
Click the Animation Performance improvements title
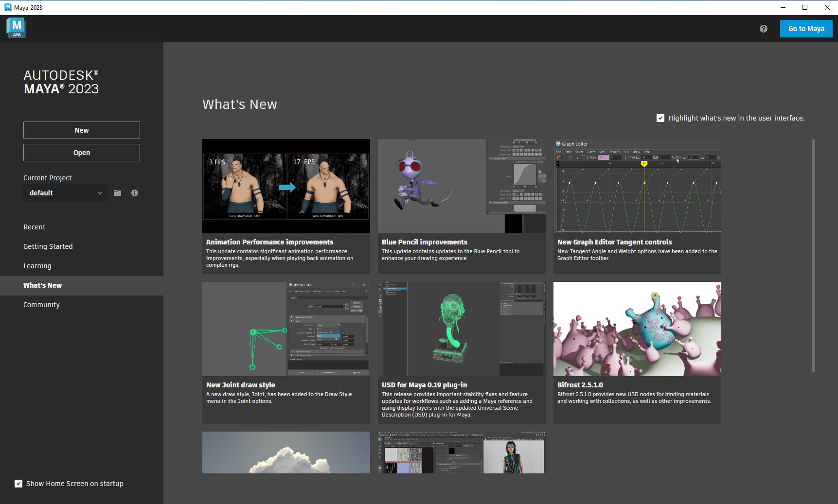pos(269,242)
